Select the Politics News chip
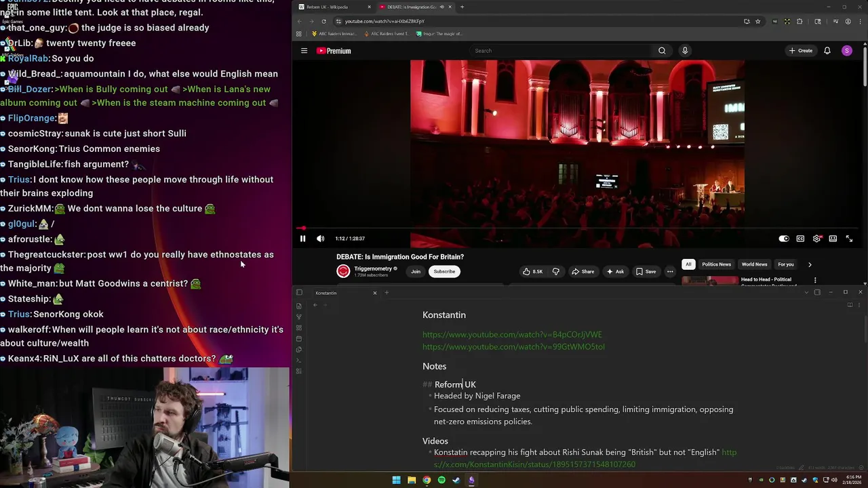868x488 pixels. [x=716, y=264]
